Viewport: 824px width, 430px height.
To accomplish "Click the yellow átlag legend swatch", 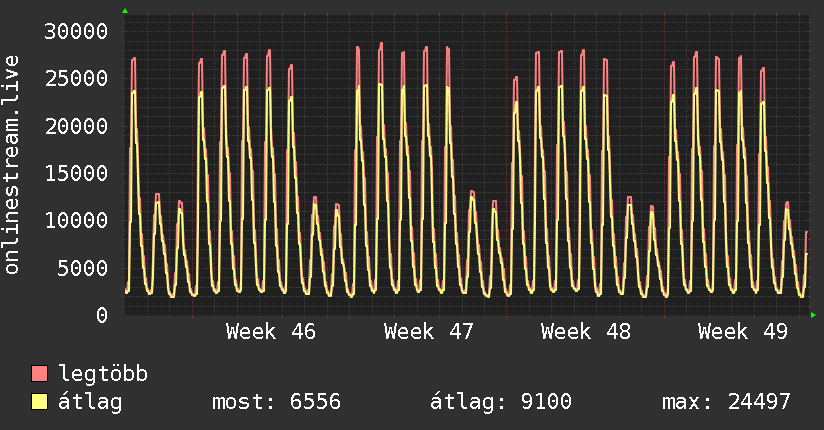I will [40, 402].
